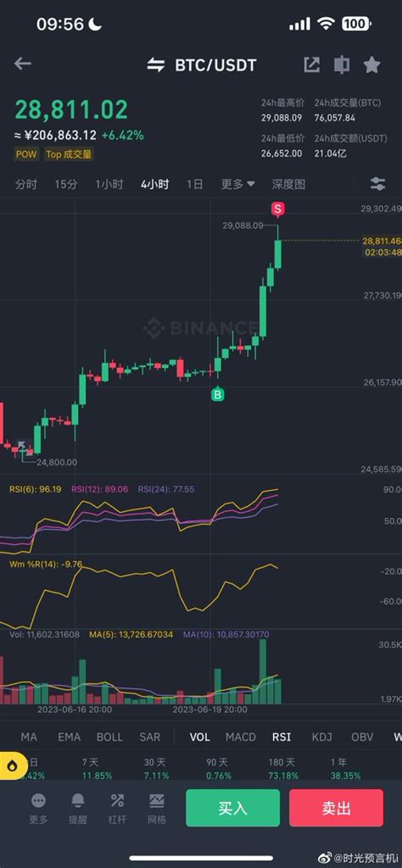The height and width of the screenshot is (868, 402).
Task: Tap the swap arrows beside BTC/USDT
Action: tap(156, 64)
